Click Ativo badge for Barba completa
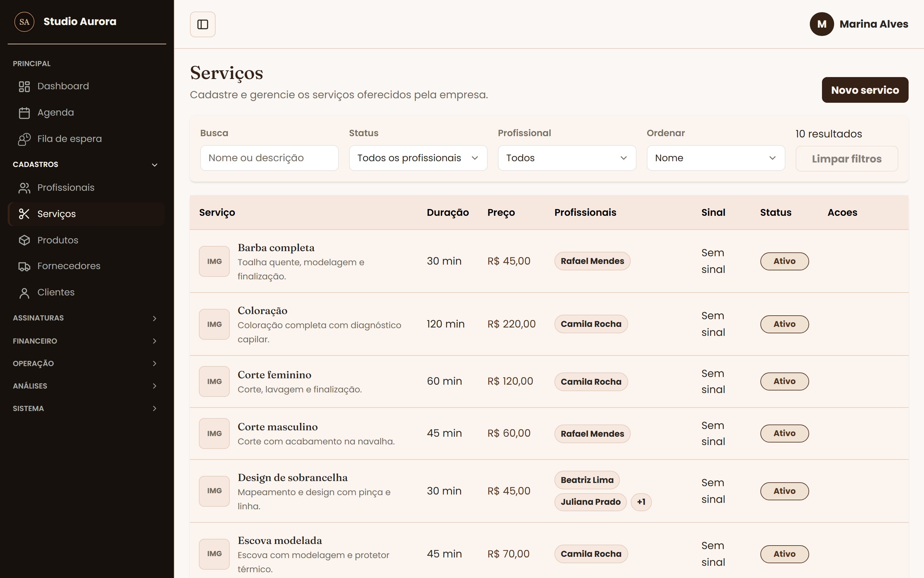 pos(784,261)
